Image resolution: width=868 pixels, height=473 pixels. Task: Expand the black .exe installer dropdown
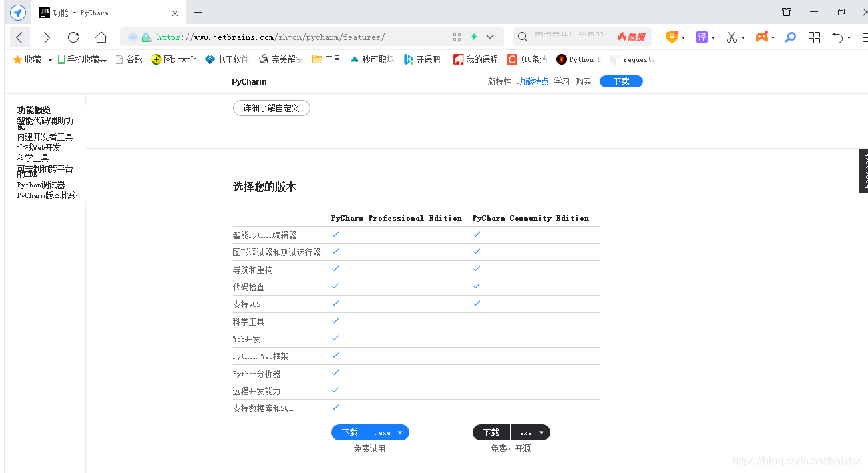pyautogui.click(x=531, y=432)
